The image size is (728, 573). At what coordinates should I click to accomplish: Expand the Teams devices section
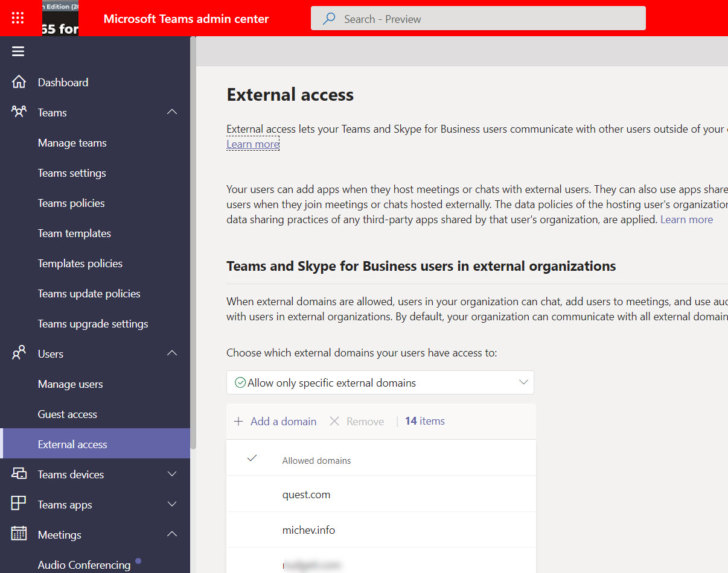(x=172, y=474)
